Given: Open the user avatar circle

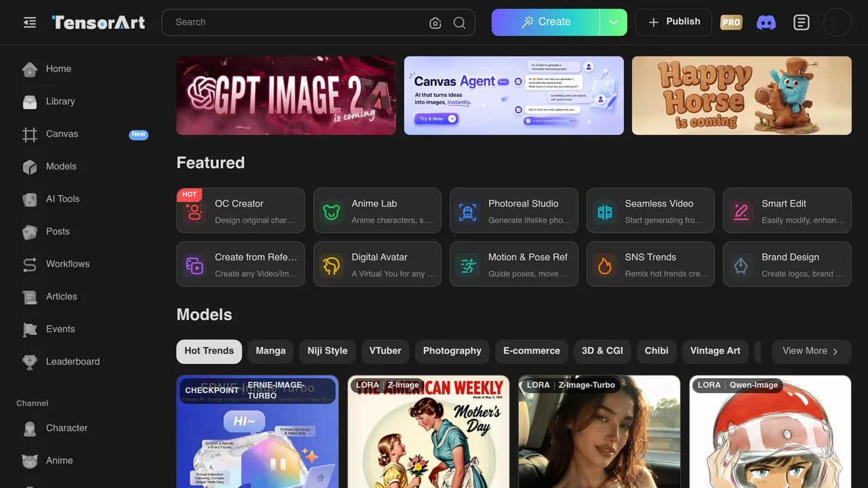Looking at the screenshot, I should click(837, 22).
